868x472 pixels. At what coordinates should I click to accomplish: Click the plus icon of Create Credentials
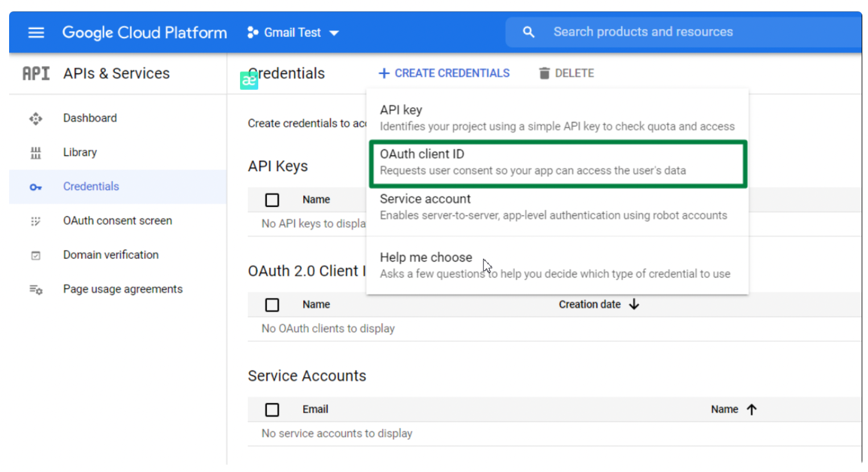(384, 73)
